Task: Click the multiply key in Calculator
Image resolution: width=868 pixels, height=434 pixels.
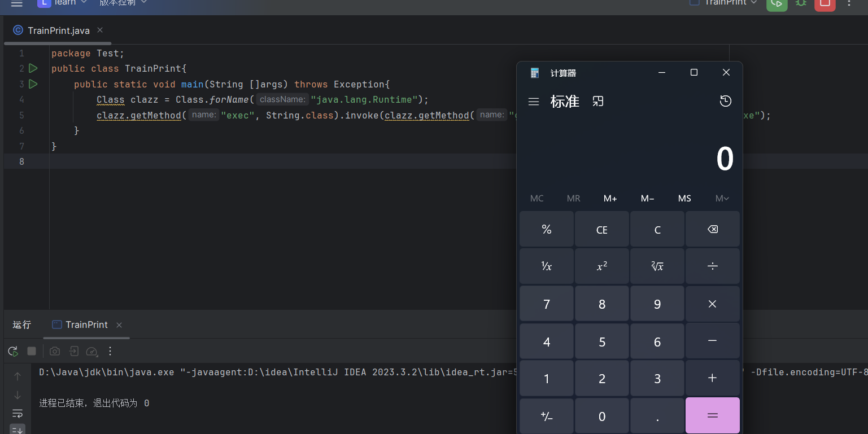Action: [713, 304]
